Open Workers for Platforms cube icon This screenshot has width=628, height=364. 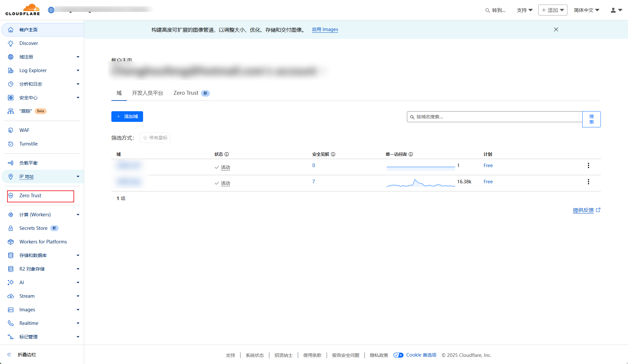click(x=11, y=242)
